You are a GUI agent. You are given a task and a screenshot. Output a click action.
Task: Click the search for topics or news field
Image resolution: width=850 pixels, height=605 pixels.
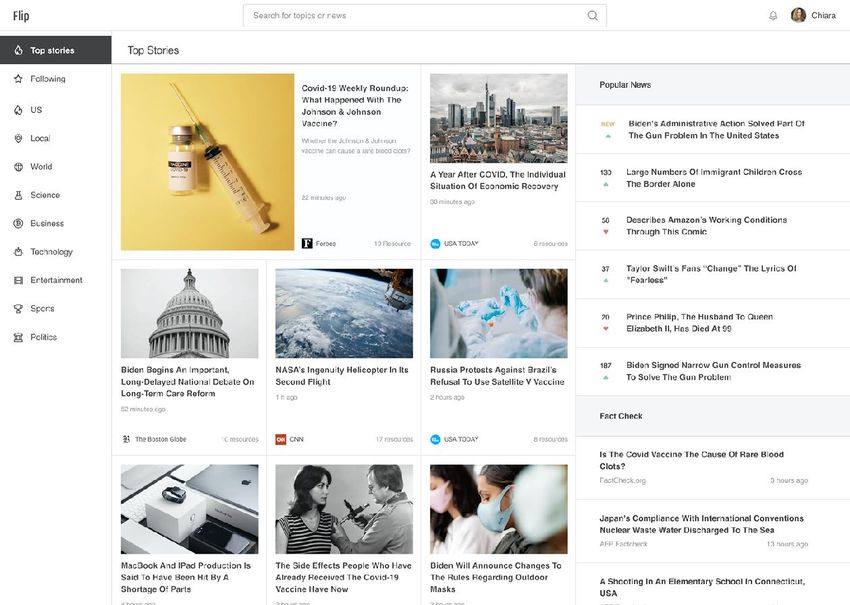tap(425, 16)
